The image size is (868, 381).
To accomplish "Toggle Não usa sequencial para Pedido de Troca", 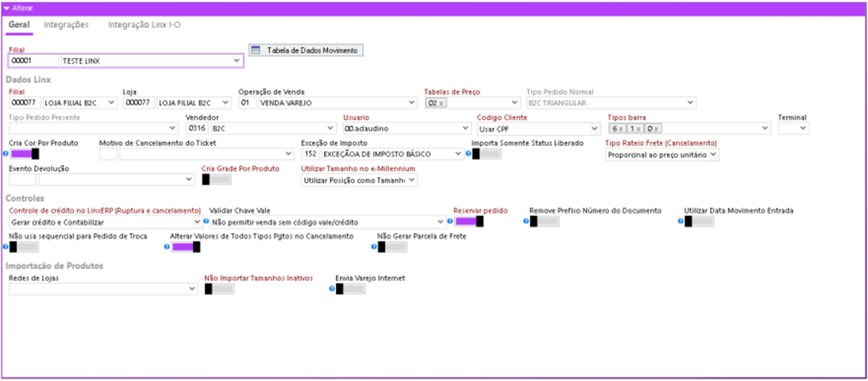I will click(25, 247).
